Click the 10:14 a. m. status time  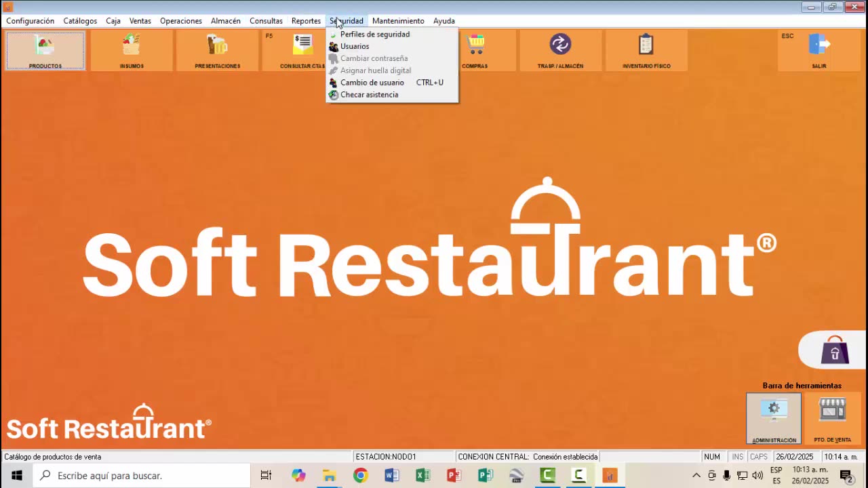click(x=841, y=457)
